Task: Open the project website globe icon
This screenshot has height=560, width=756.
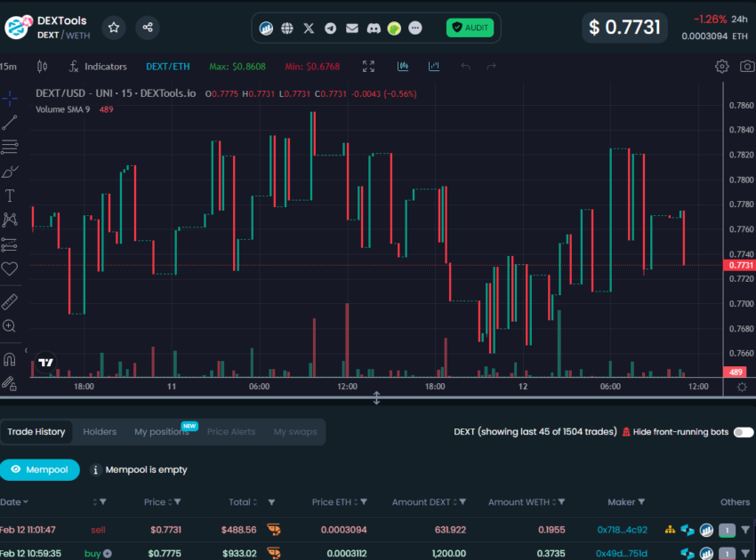Action: pos(287,28)
